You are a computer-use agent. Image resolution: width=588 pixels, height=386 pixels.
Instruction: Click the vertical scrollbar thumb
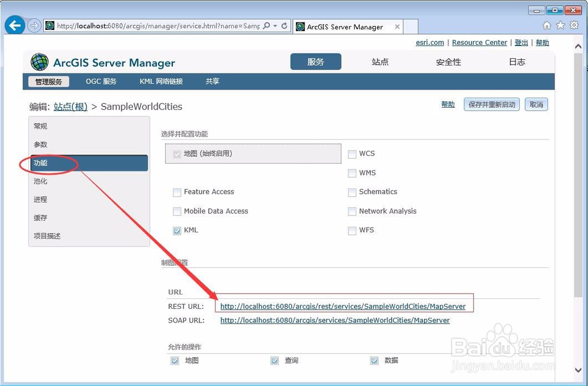[x=578, y=175]
